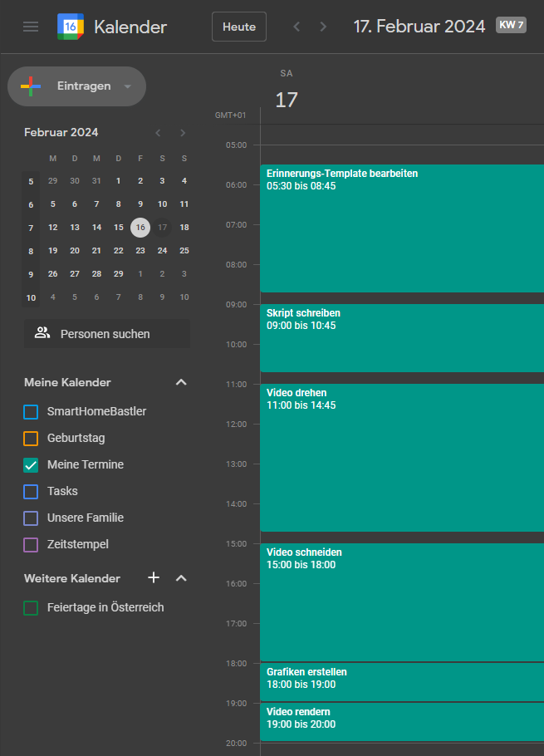Click week number 7 in mini calendar
Image resolution: width=544 pixels, height=756 pixels.
[x=31, y=228]
